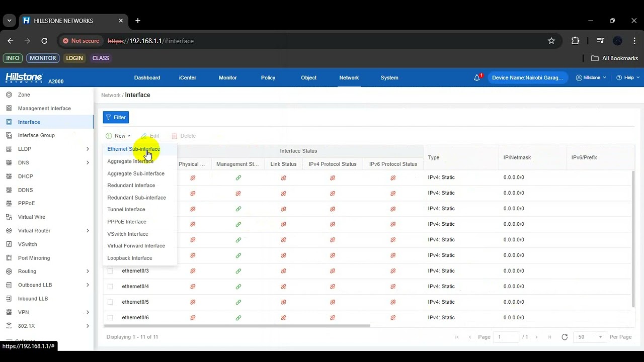Select Tunnel Interface from New menu
Viewport: 644px width, 362px height.
coord(126,210)
